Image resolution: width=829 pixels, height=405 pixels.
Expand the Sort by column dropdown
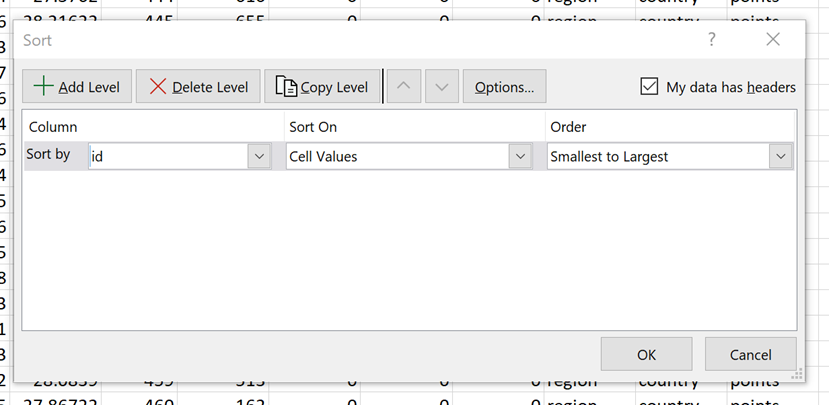259,157
